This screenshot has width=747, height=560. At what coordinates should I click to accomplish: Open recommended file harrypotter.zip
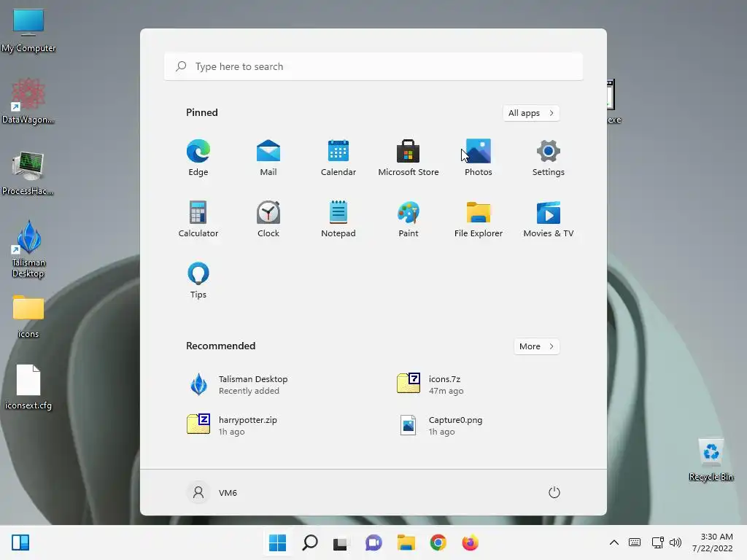(x=232, y=425)
